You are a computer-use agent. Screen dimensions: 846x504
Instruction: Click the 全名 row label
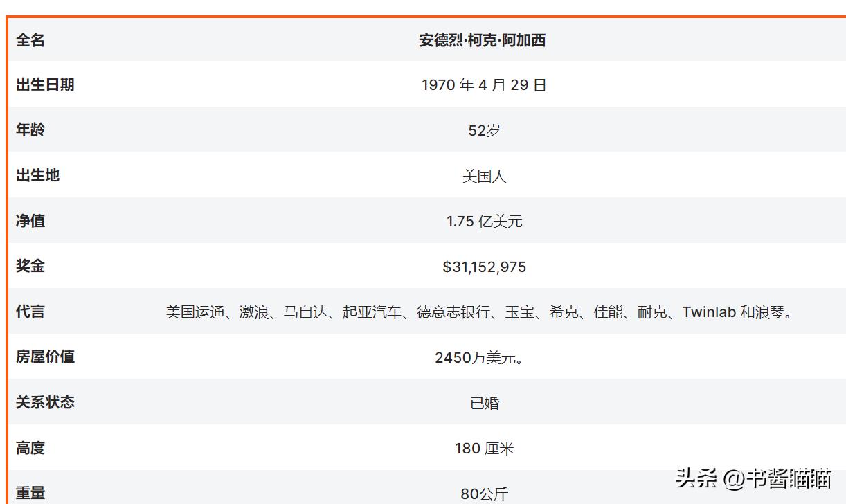pyautogui.click(x=30, y=40)
